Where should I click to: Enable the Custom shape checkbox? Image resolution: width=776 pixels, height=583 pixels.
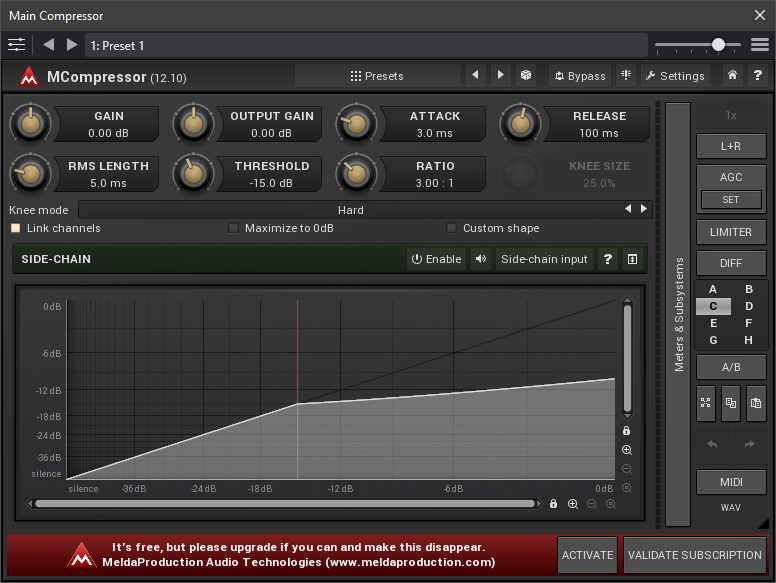click(451, 228)
